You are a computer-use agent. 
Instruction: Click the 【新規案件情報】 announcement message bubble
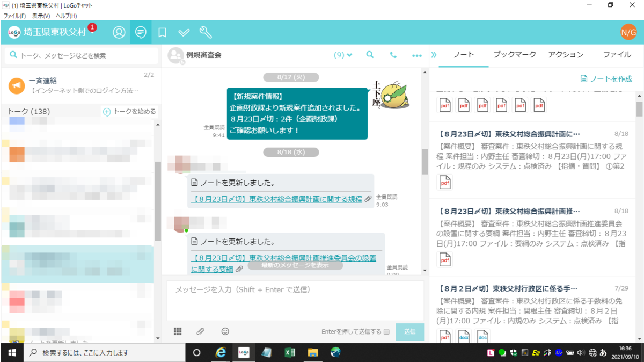pos(297,113)
